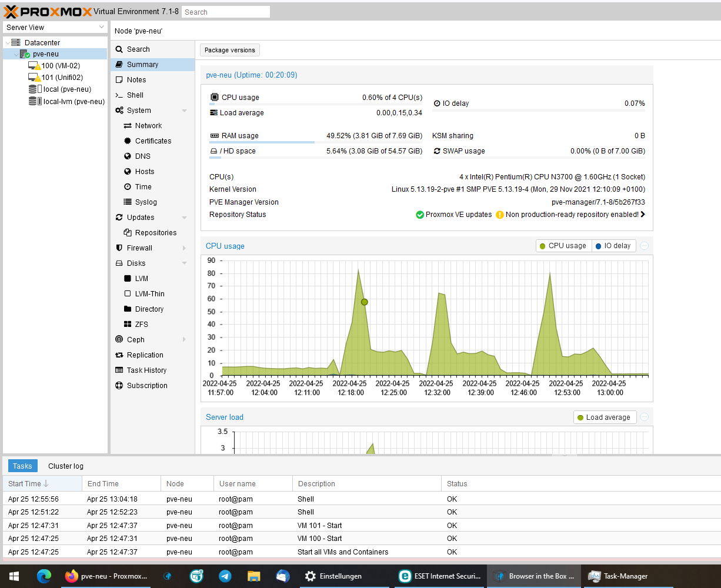The image size is (721, 588).
Task: Sort tasks by Description column header
Action: click(x=366, y=484)
